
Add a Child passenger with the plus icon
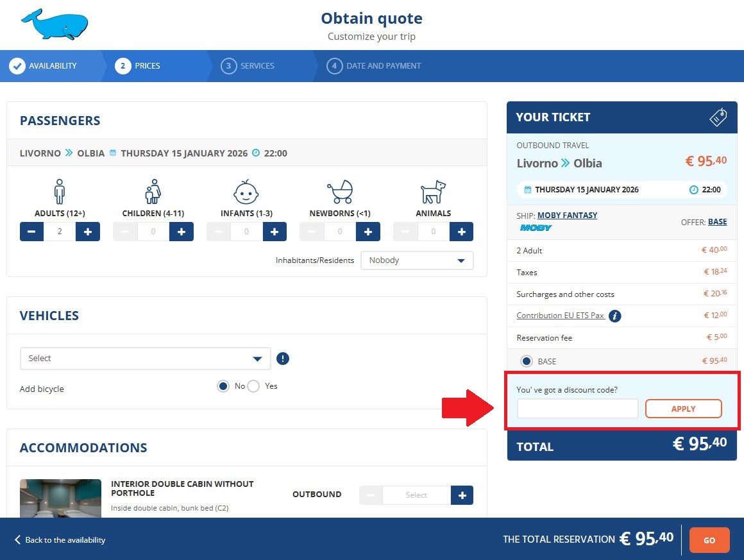tap(182, 232)
